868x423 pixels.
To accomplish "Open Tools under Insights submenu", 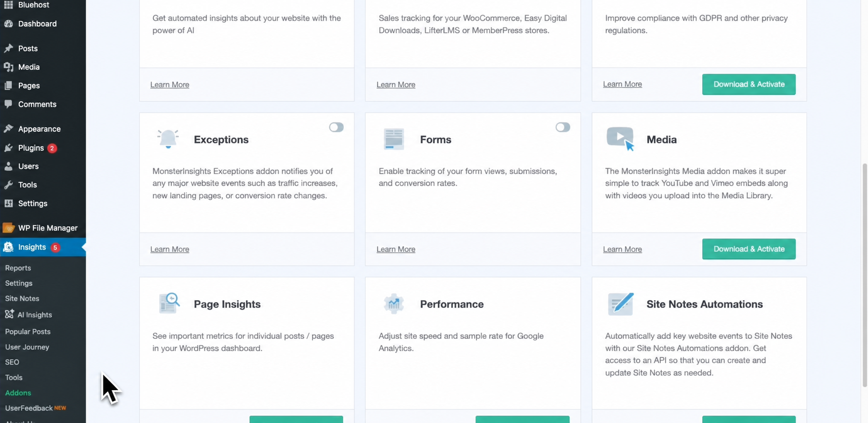I will coord(14,378).
